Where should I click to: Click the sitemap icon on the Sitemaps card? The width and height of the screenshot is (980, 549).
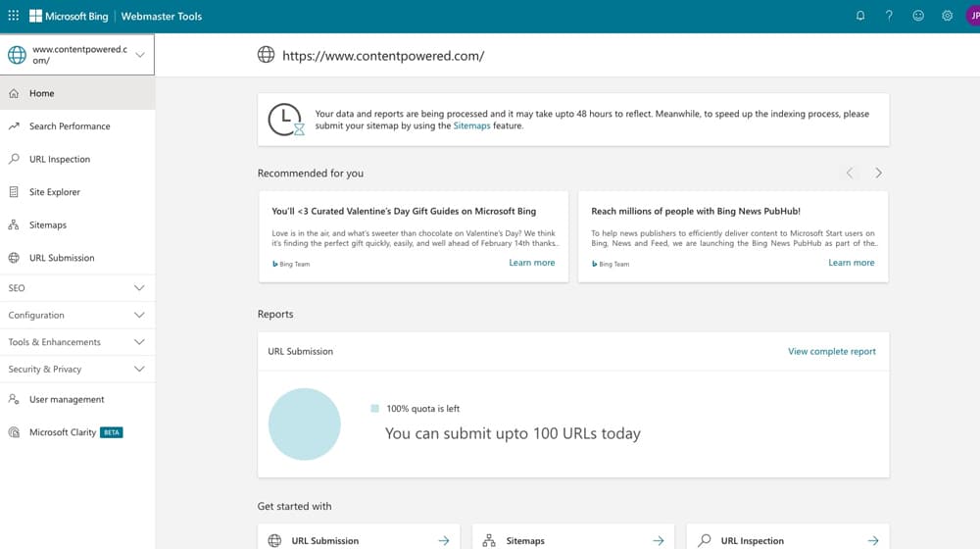click(489, 540)
